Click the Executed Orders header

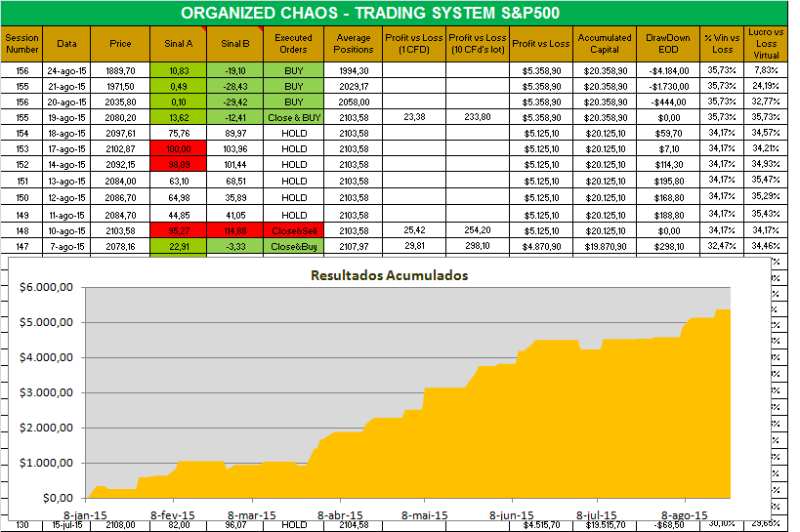coord(293,44)
